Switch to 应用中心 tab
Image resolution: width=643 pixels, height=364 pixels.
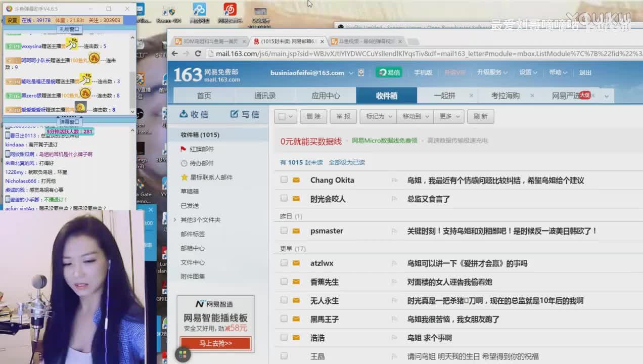[326, 96]
